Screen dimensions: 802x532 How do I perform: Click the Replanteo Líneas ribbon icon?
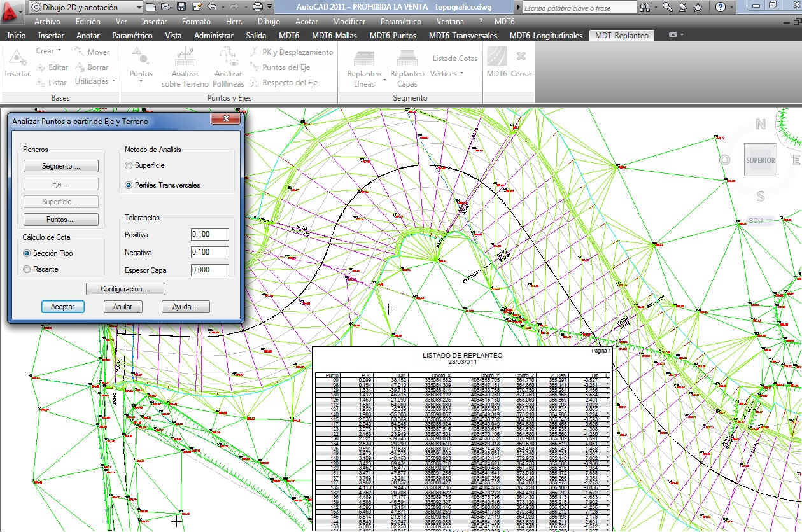364,69
